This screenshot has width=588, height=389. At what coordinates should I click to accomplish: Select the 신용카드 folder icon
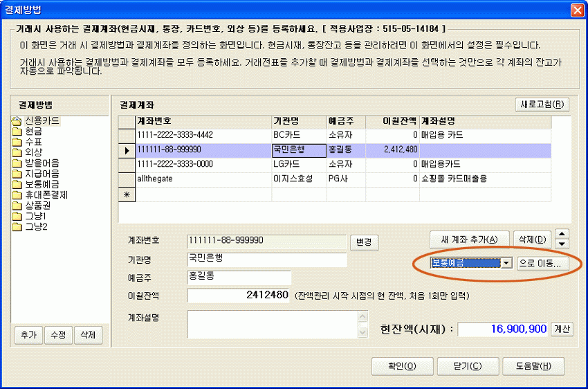click(17, 121)
